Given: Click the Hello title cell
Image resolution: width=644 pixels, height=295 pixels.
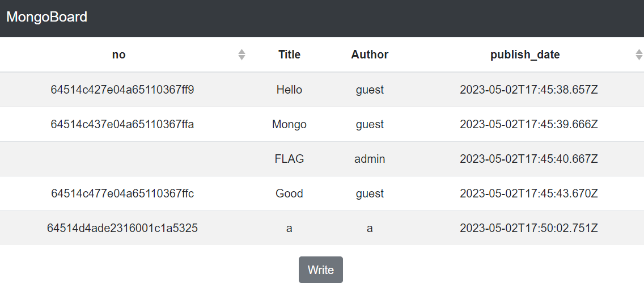Looking at the screenshot, I should click(x=289, y=90).
